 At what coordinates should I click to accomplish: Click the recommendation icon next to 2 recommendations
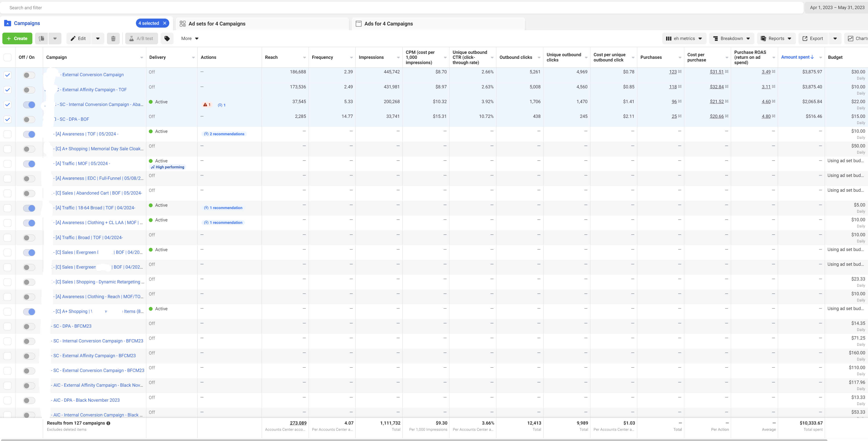[206, 134]
